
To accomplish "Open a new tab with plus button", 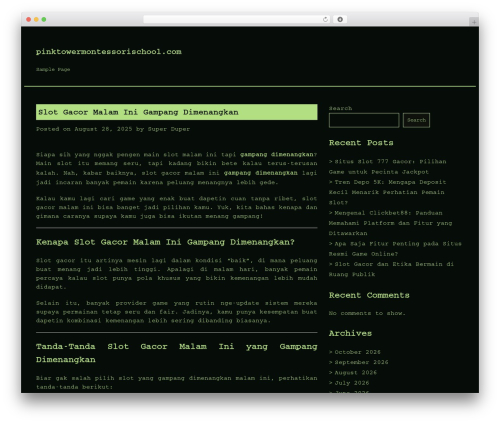I will (474, 22).
